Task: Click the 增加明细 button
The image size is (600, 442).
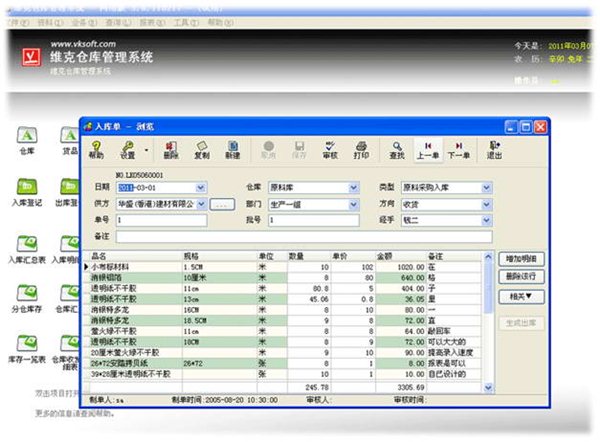Action: tap(521, 259)
